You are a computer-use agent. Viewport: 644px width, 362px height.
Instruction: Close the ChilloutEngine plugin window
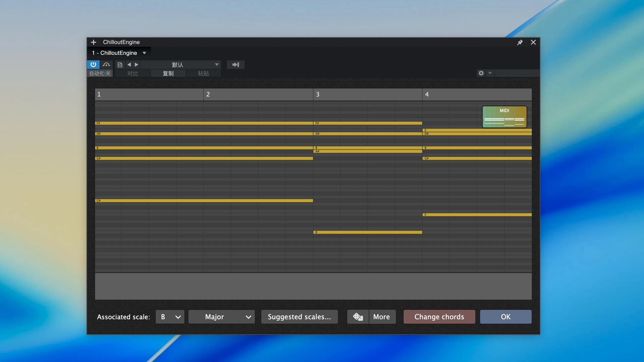click(x=533, y=42)
